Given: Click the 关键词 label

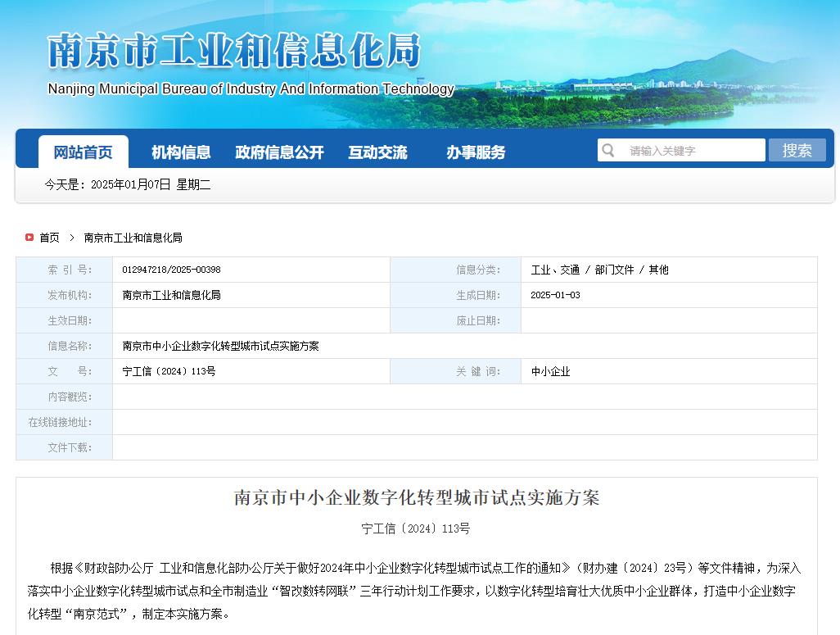Looking at the screenshot, I should tap(478, 371).
